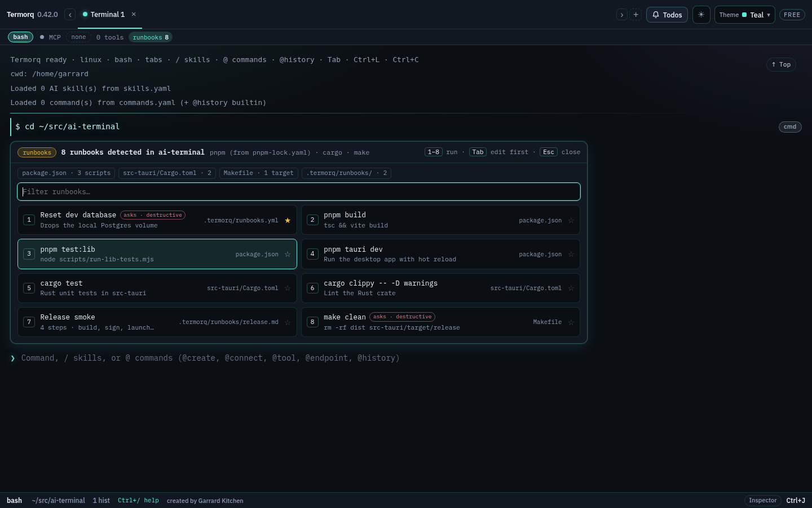
Task: Open the Todos panel
Action: pyautogui.click(x=667, y=15)
